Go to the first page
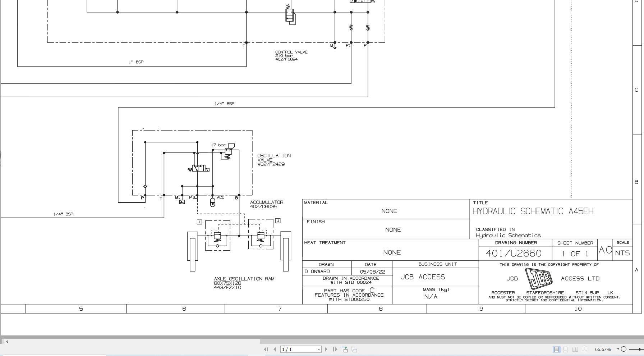Image resolution: width=644 pixels, height=356 pixels. [266, 349]
